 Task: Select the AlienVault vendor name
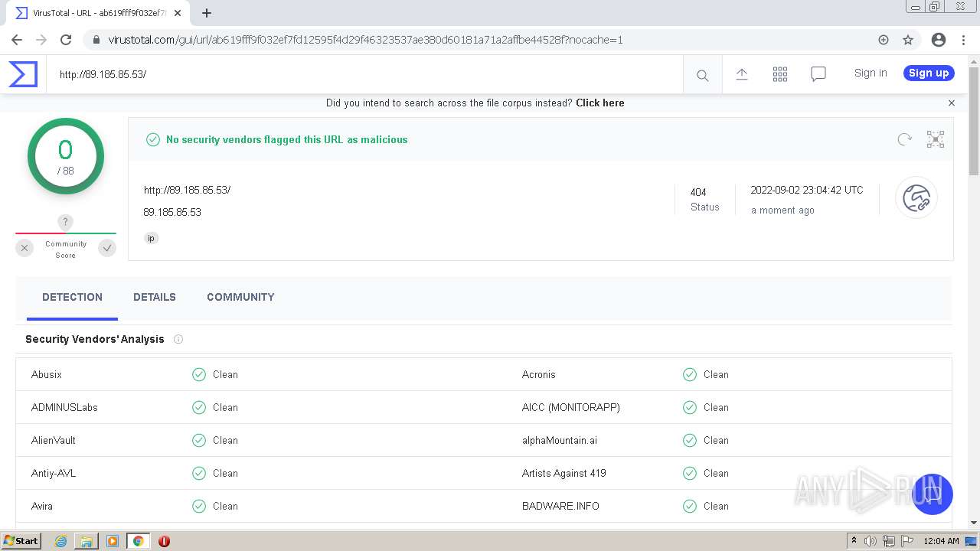[54, 440]
